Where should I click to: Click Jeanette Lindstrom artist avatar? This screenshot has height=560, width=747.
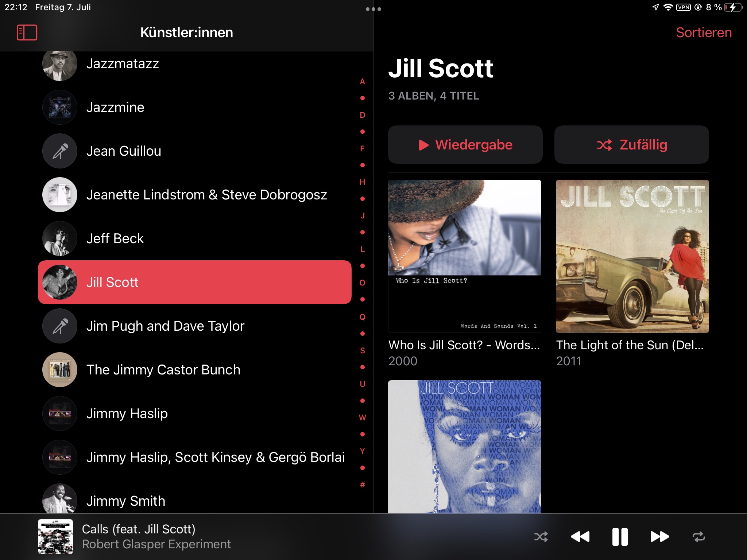[60, 195]
